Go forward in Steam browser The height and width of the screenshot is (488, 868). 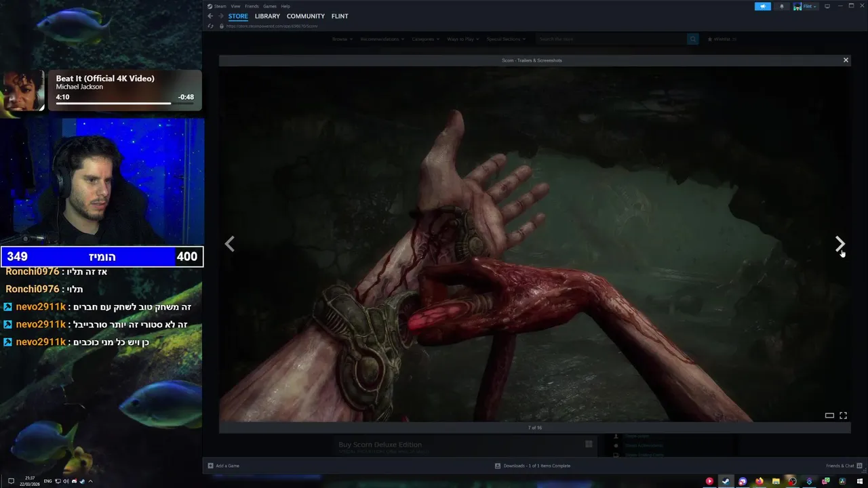[x=220, y=16]
